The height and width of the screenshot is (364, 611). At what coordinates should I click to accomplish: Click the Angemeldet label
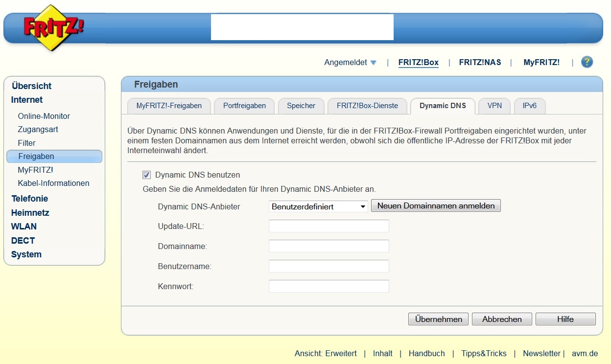click(346, 63)
